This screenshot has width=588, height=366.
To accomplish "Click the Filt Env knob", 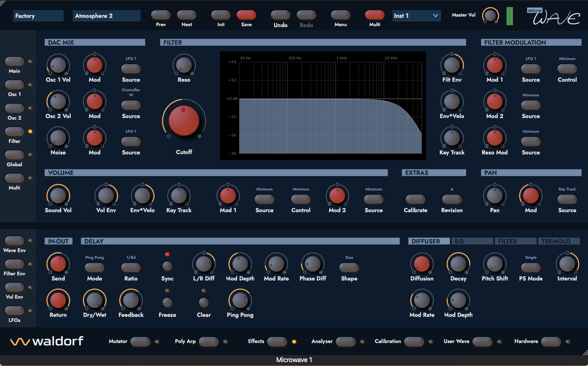I will coord(452,65).
